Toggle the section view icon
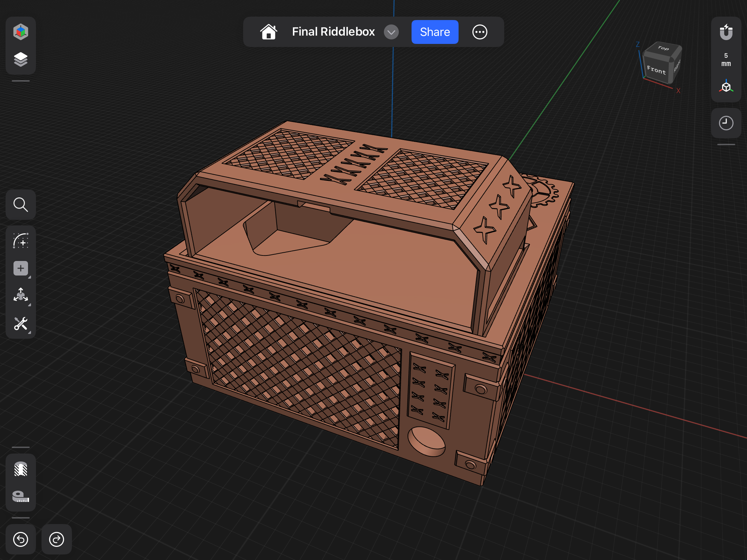747x560 pixels. [21, 469]
